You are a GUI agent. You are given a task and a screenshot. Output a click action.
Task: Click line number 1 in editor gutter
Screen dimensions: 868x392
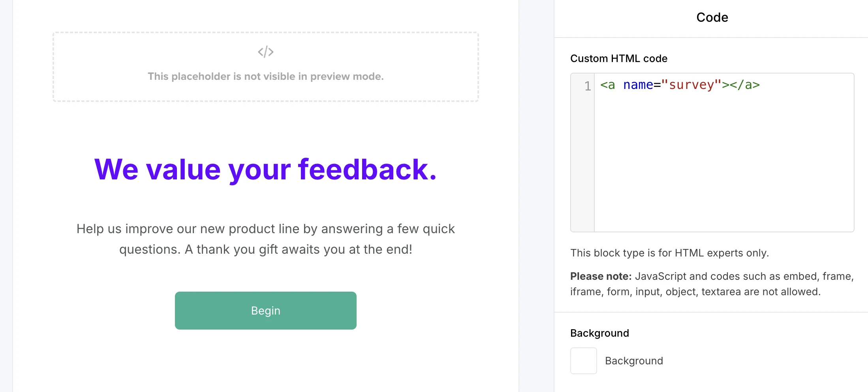point(587,86)
